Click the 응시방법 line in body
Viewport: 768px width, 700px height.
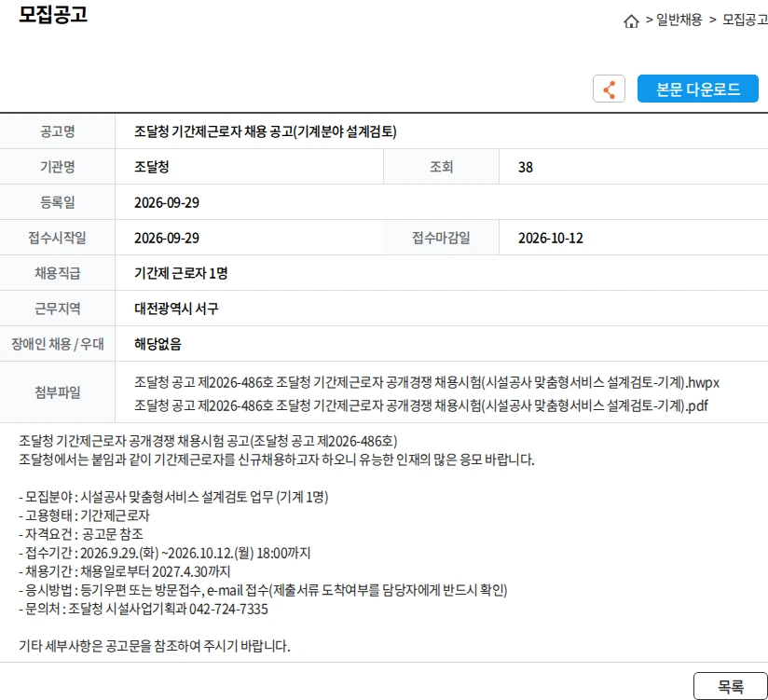coord(263,590)
